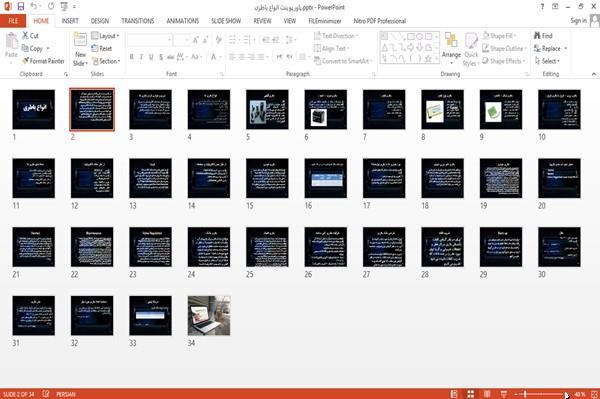This screenshot has height=399, width=600.
Task: Open the Align Text dropdown
Action: (x=332, y=49)
